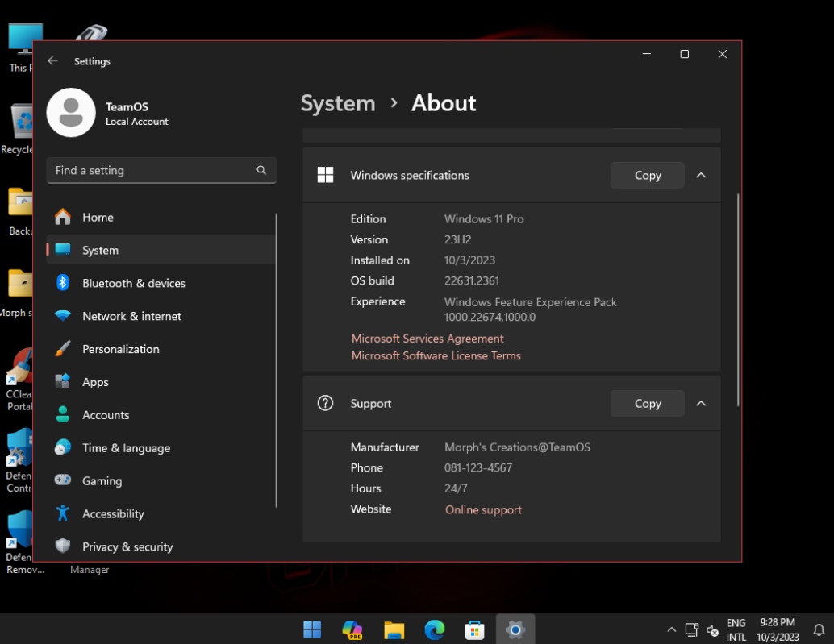834x644 pixels.
Task: Open the taskbar clock and date
Action: pos(778,629)
